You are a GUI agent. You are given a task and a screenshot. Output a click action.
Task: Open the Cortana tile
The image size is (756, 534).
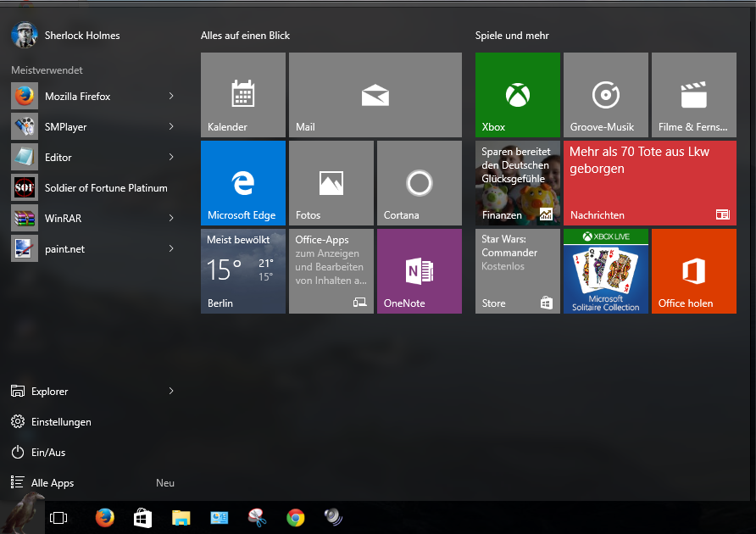point(420,183)
